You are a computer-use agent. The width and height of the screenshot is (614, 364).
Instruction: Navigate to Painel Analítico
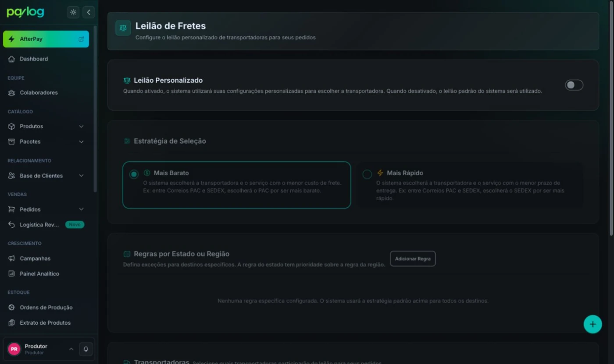(46, 274)
